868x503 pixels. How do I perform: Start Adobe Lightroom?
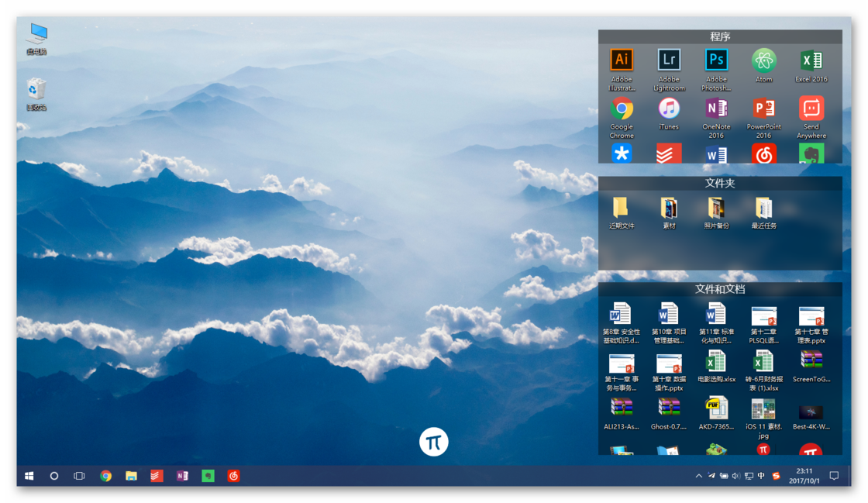click(x=668, y=60)
